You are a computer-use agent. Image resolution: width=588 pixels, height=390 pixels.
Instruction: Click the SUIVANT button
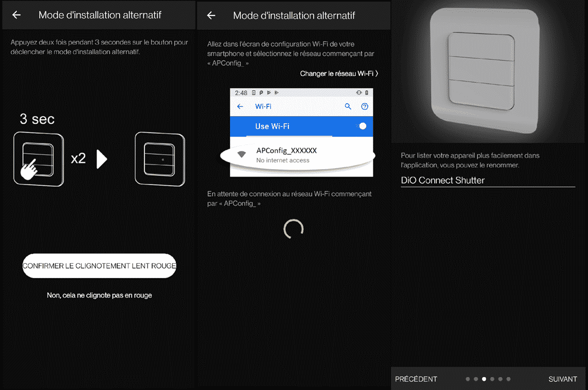tap(563, 379)
